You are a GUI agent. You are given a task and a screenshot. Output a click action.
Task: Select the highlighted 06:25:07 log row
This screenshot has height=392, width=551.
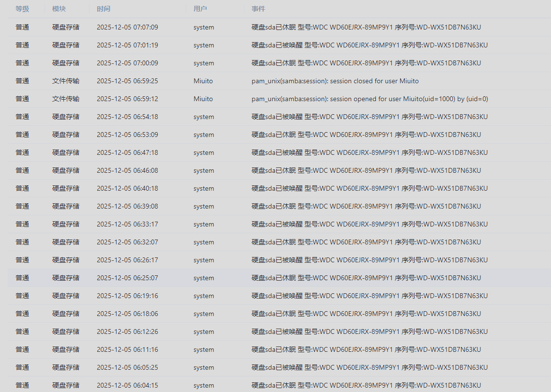(x=279, y=278)
